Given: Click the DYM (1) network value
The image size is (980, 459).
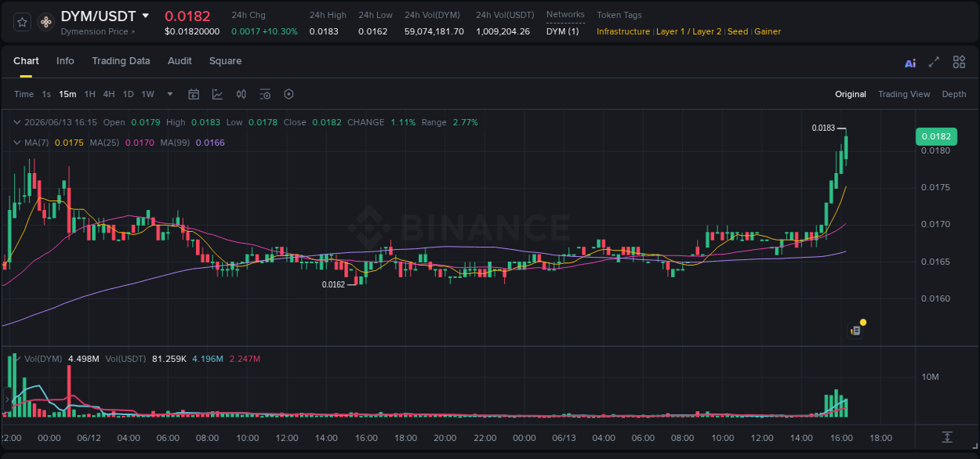Looking at the screenshot, I should 563,31.
